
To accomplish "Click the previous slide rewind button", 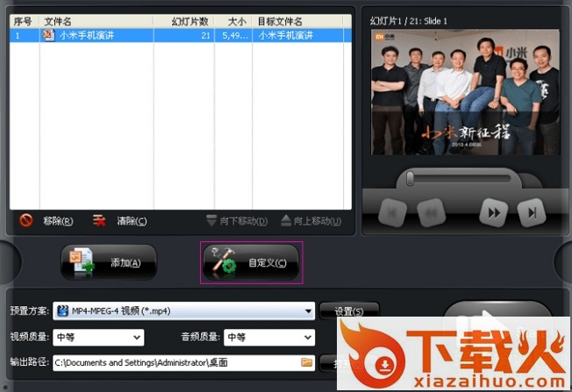I will coord(432,212).
